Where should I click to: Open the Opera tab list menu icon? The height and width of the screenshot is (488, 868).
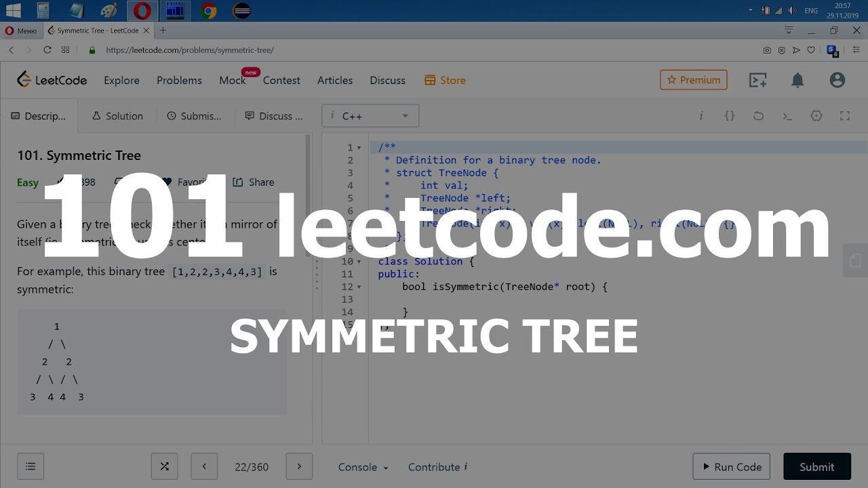point(789,30)
